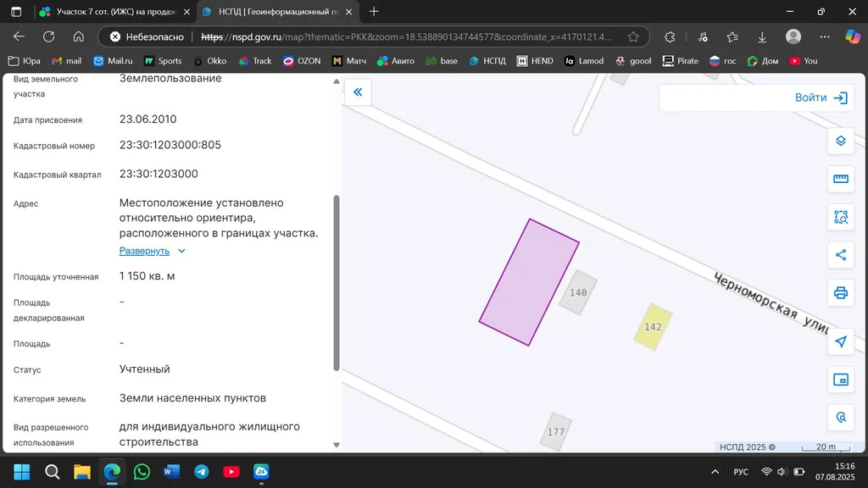This screenshot has height=488, width=868.
Task: Open the Авито bookmark
Action: (397, 61)
